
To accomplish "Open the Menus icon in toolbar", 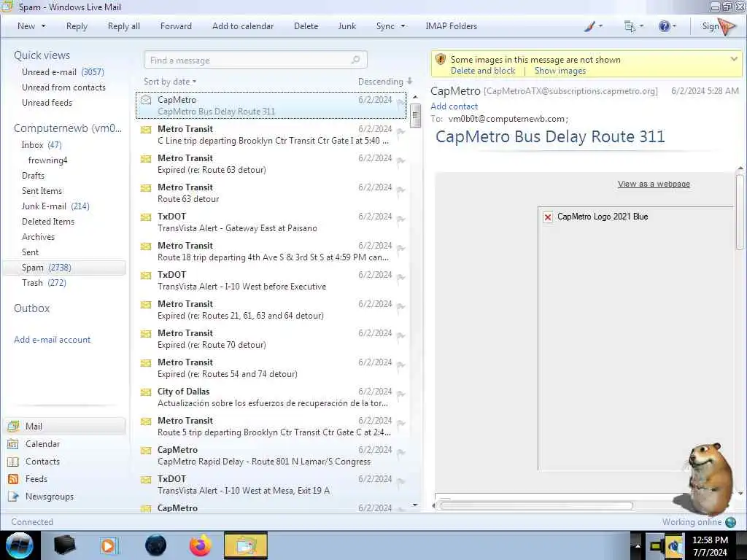I will pos(630,27).
